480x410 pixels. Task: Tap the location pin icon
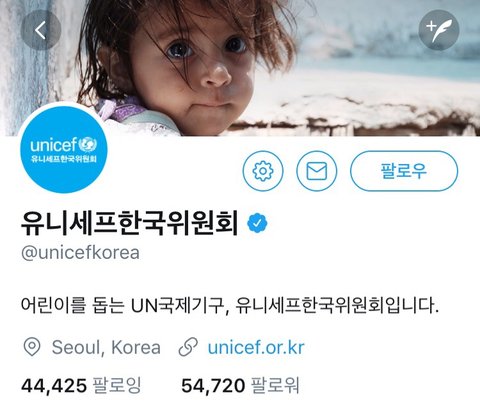pos(32,347)
